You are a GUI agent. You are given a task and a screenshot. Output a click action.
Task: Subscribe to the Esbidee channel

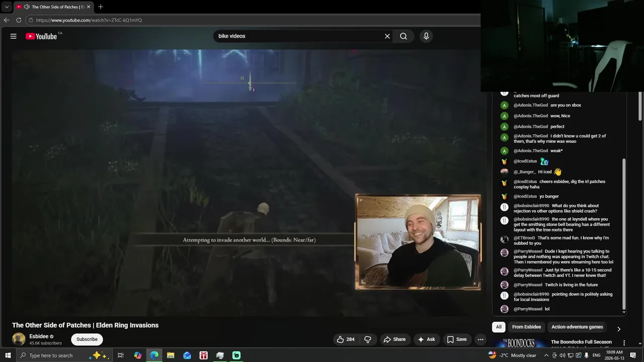tap(87, 339)
